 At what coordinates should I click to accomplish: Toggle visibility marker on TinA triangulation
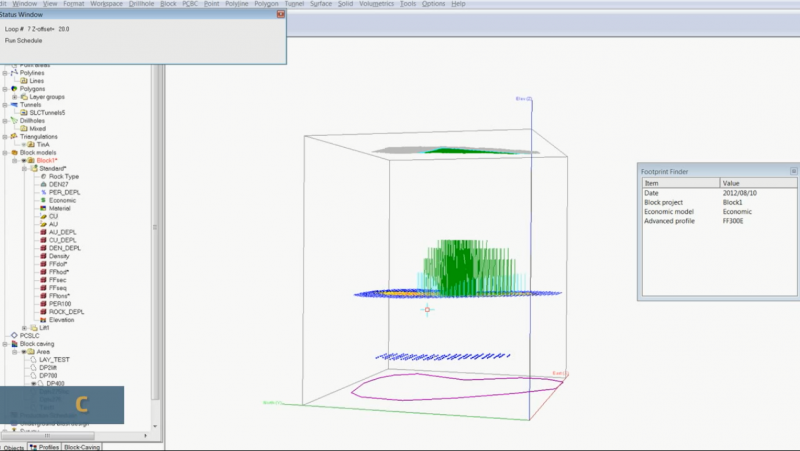pos(23,144)
